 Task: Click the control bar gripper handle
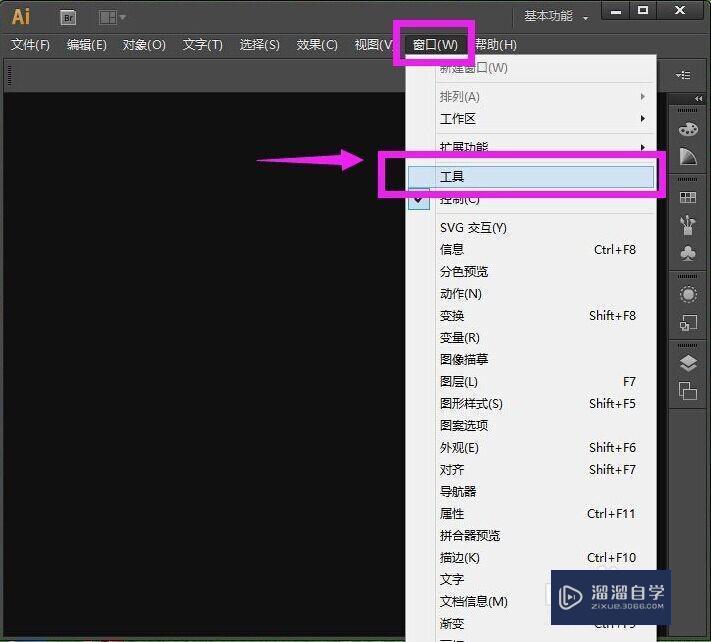click(10, 75)
